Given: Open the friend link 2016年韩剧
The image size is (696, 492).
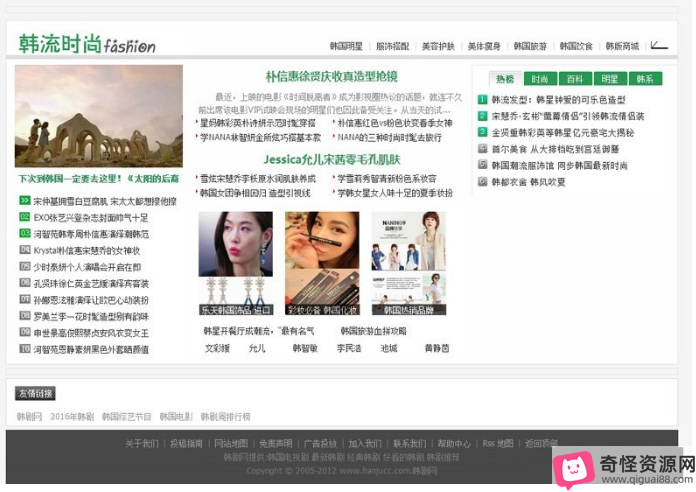Looking at the screenshot, I should click(72, 417).
